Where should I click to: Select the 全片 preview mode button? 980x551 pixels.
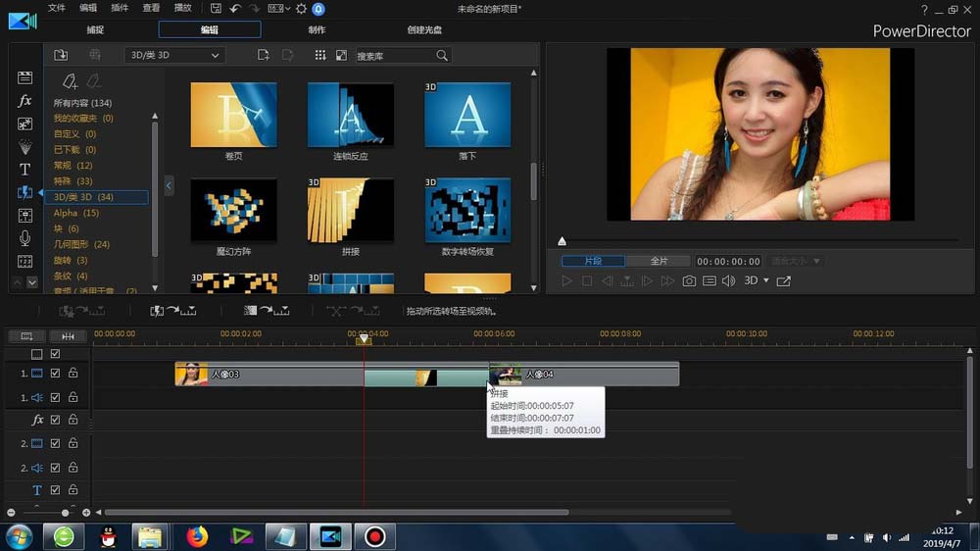tap(659, 262)
